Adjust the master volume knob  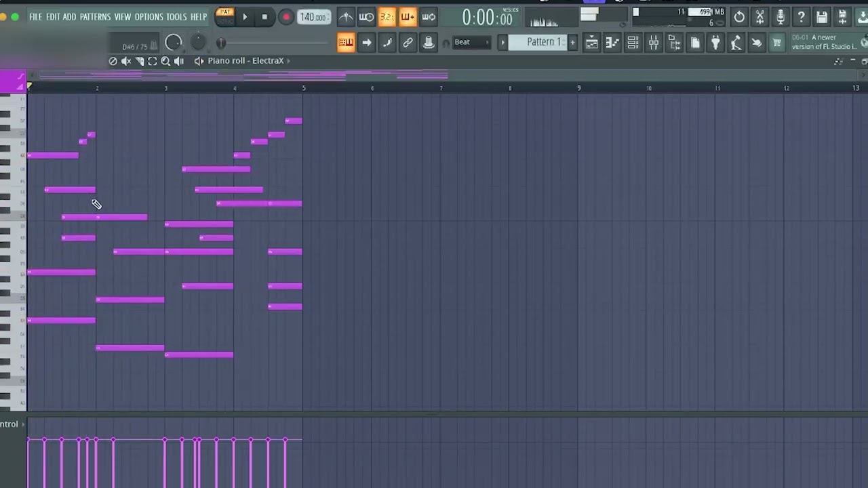(174, 43)
